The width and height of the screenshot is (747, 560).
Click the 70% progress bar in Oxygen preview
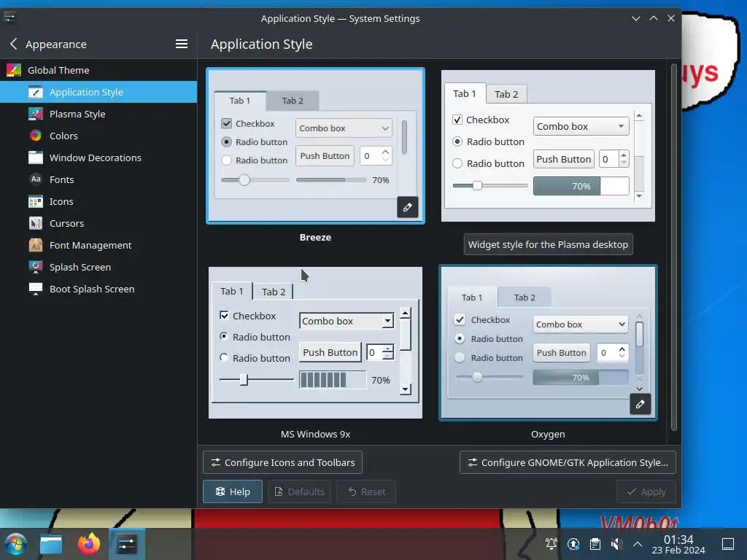[x=580, y=378]
